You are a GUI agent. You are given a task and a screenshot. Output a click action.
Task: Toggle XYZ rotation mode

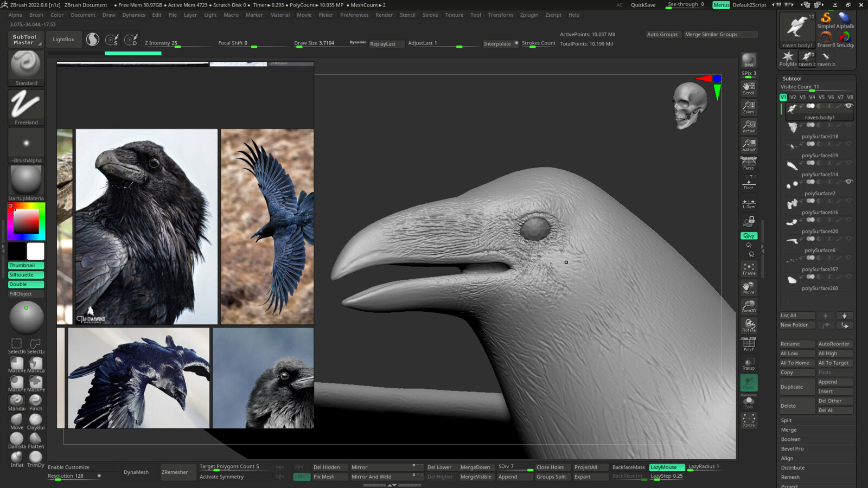pos(749,236)
